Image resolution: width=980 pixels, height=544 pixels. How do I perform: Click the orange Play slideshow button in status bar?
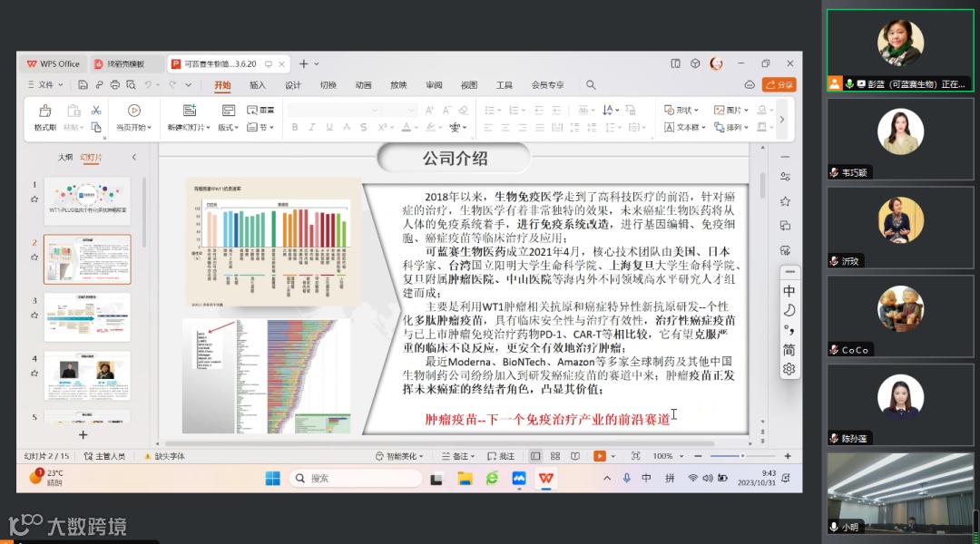tap(600, 457)
